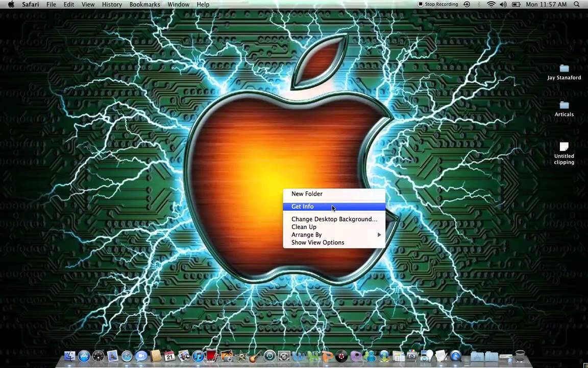Launch the App Store dock icon
Viewport: 588px width, 368px height.
click(84, 356)
